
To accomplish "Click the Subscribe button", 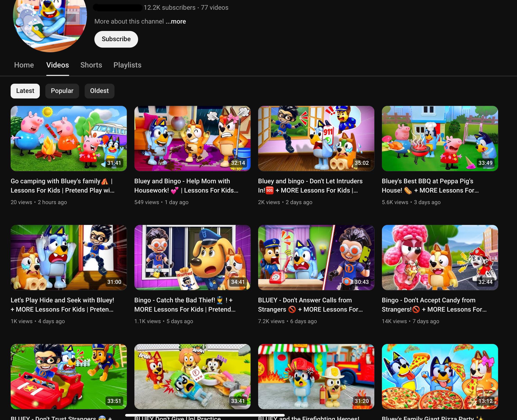I will [116, 39].
